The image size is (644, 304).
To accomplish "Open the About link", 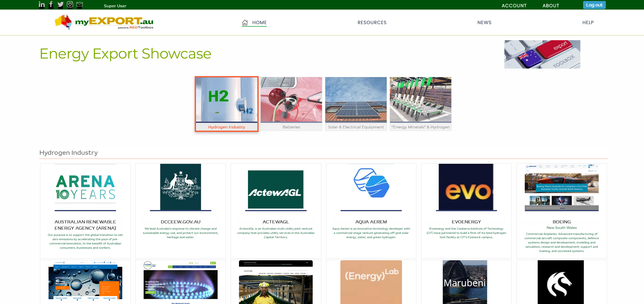I will (551, 6).
